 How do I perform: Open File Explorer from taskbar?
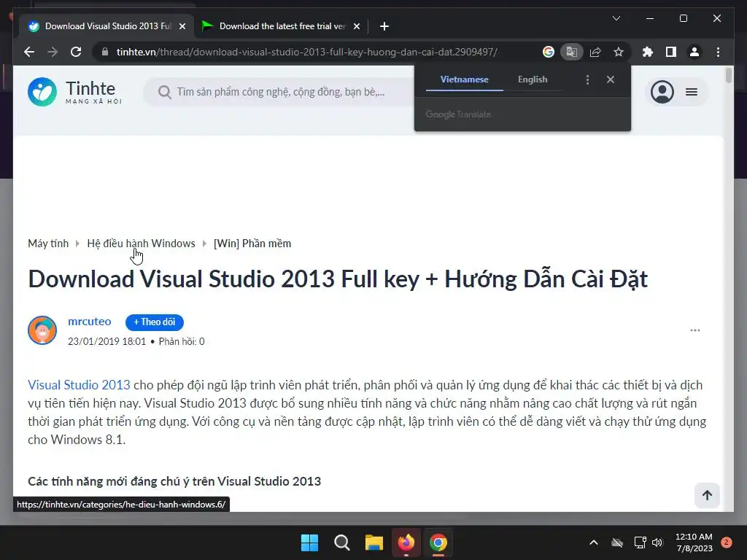click(x=374, y=542)
